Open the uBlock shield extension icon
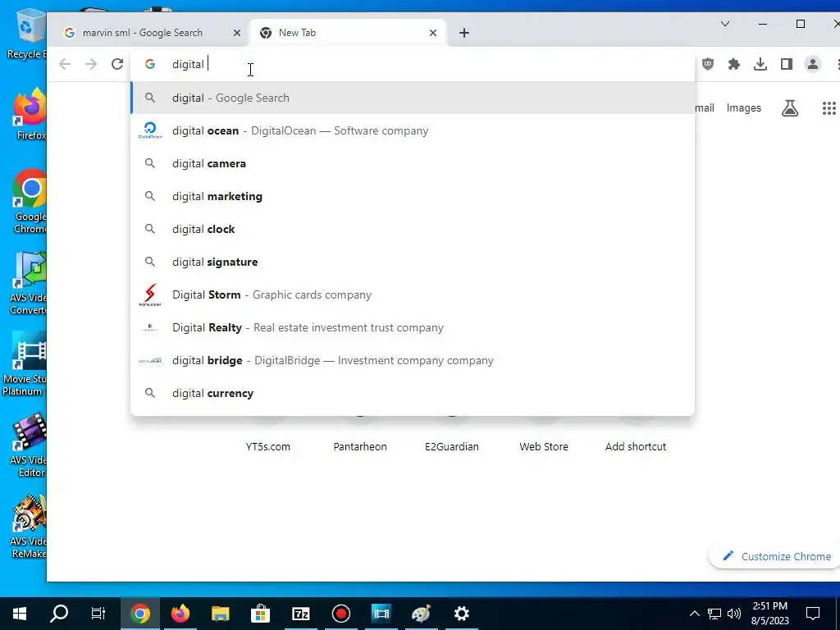The width and height of the screenshot is (840, 630). [708, 64]
